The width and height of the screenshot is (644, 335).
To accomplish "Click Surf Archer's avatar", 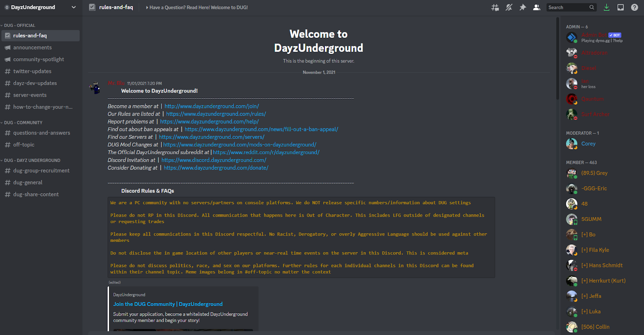I will [x=572, y=114].
